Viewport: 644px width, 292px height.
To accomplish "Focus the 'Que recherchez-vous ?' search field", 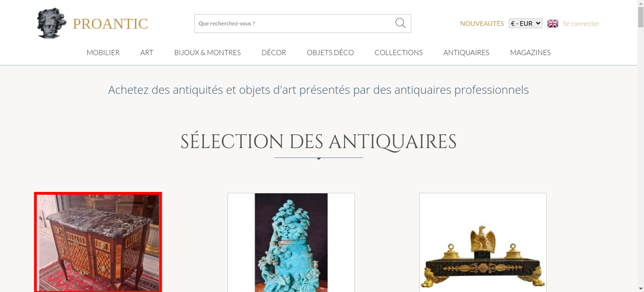I will [295, 23].
